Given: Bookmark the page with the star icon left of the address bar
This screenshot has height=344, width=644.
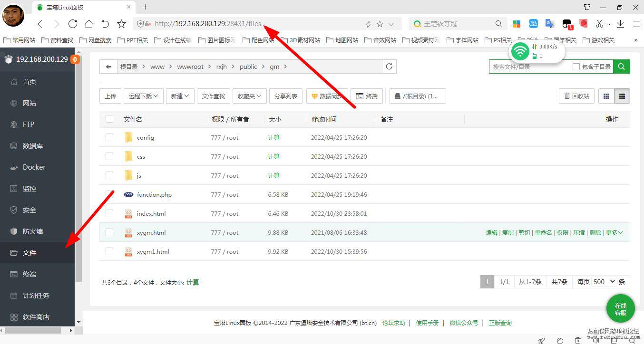Looking at the screenshot, I should (x=122, y=24).
